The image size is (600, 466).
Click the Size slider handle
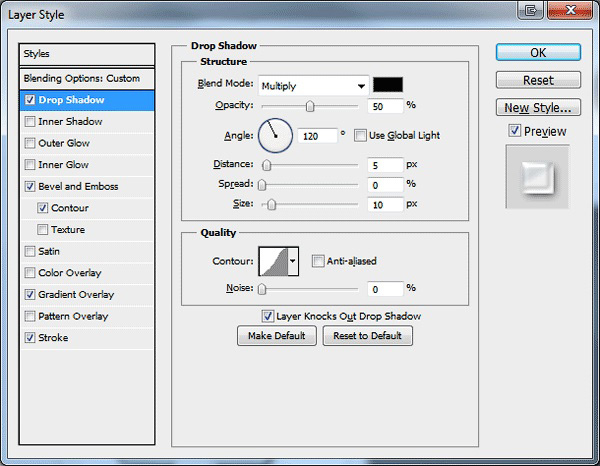271,205
